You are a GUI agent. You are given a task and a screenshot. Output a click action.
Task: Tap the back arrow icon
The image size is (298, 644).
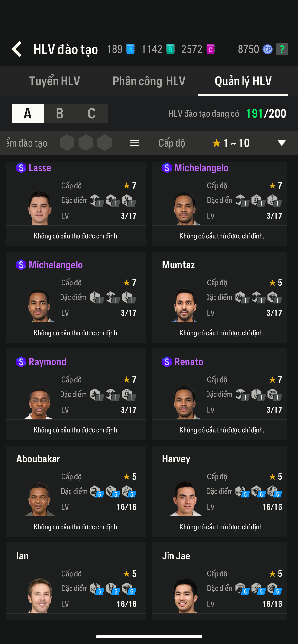pos(17,49)
